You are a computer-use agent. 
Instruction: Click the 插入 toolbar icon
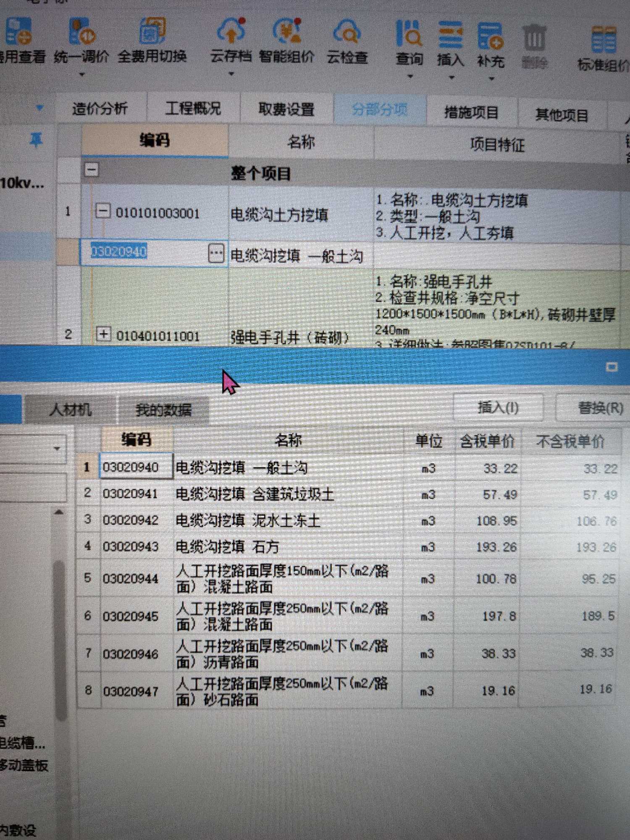pos(450,34)
